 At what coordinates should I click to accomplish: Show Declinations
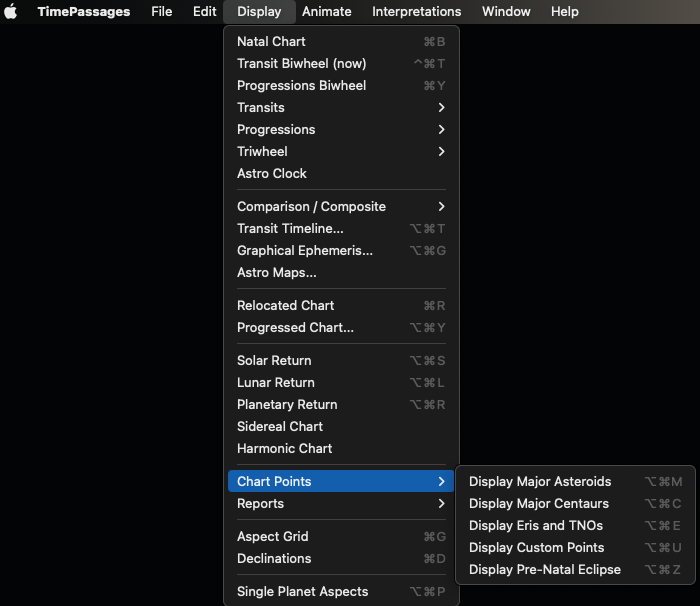[x=341, y=559]
